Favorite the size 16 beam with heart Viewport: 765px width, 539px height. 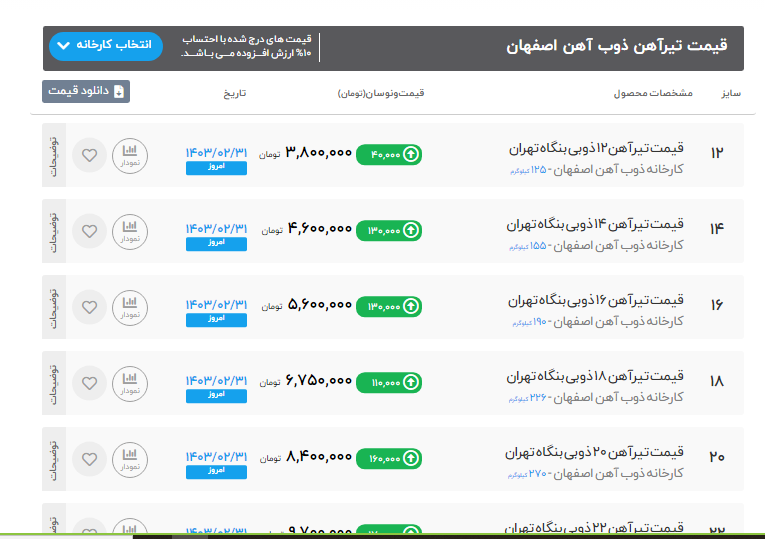point(90,307)
